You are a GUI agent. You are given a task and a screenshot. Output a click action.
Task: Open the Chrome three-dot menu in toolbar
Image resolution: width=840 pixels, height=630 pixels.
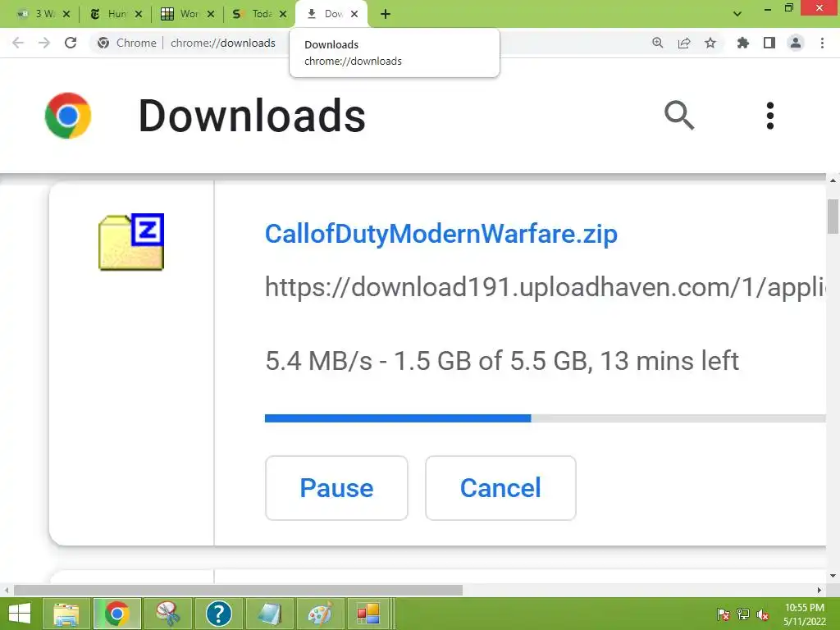pyautogui.click(x=822, y=43)
